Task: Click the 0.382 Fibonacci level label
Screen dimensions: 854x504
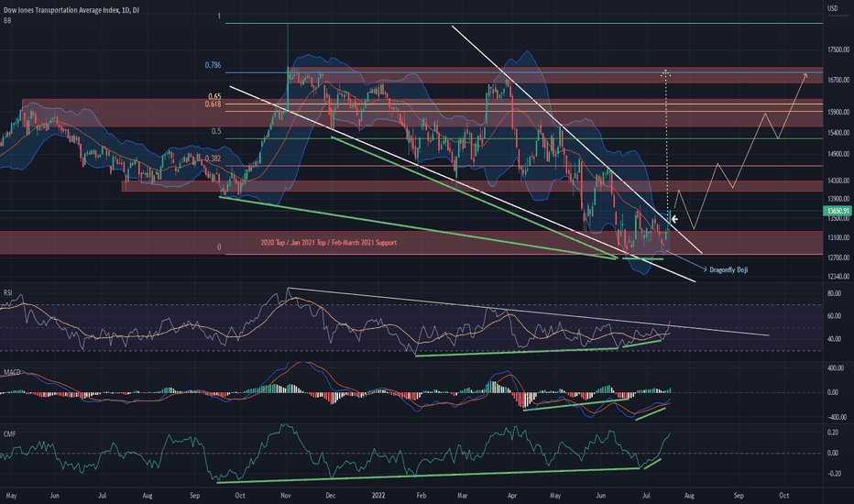Action: (x=213, y=159)
